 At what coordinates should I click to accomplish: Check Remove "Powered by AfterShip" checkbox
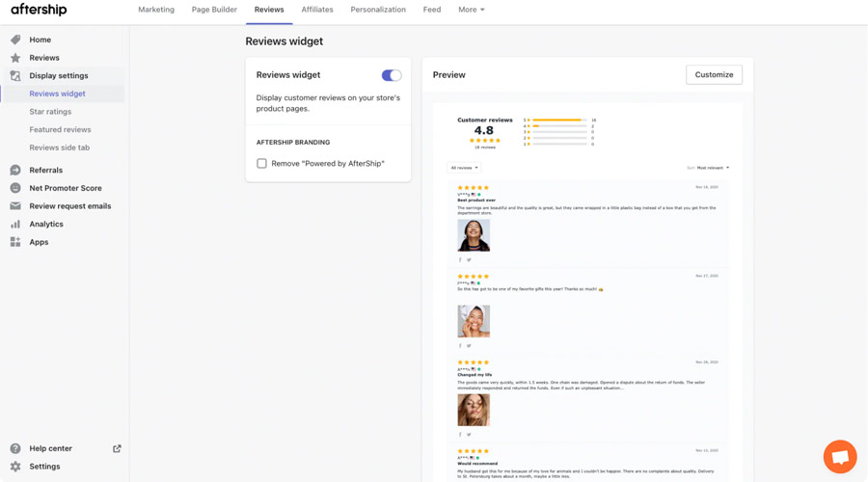[261, 164]
